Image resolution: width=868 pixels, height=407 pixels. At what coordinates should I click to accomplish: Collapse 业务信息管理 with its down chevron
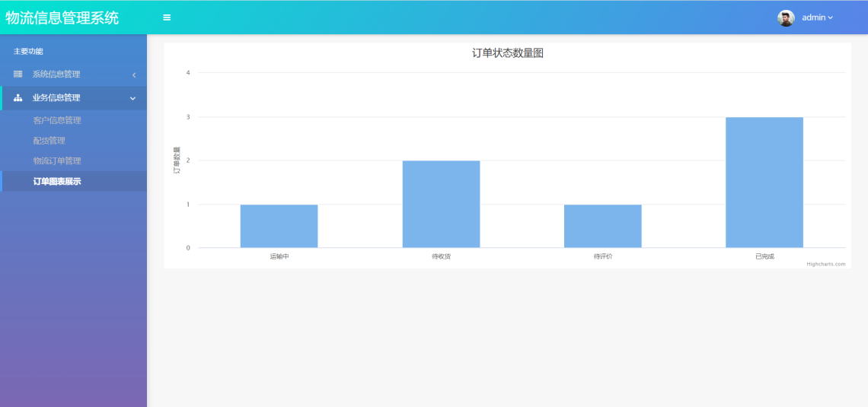(x=132, y=98)
